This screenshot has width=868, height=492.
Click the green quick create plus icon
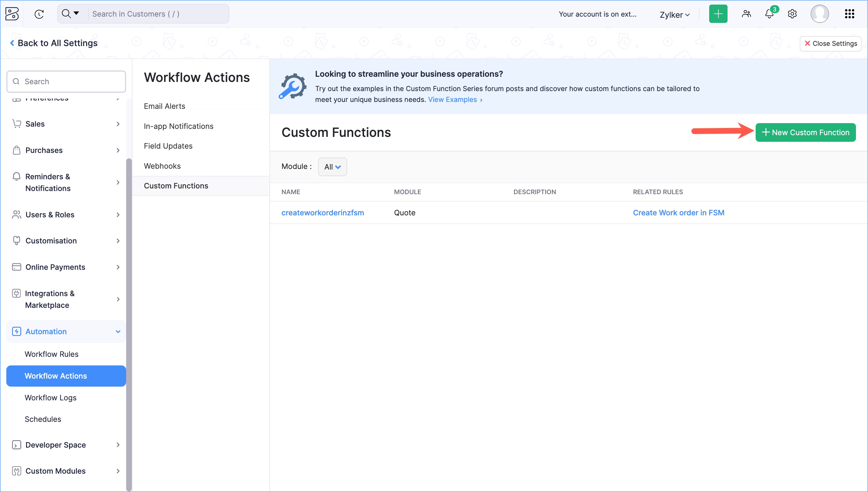coord(718,14)
